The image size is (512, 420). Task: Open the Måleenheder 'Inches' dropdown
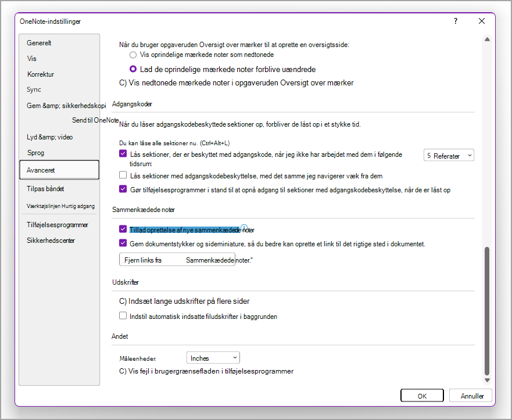(213, 358)
